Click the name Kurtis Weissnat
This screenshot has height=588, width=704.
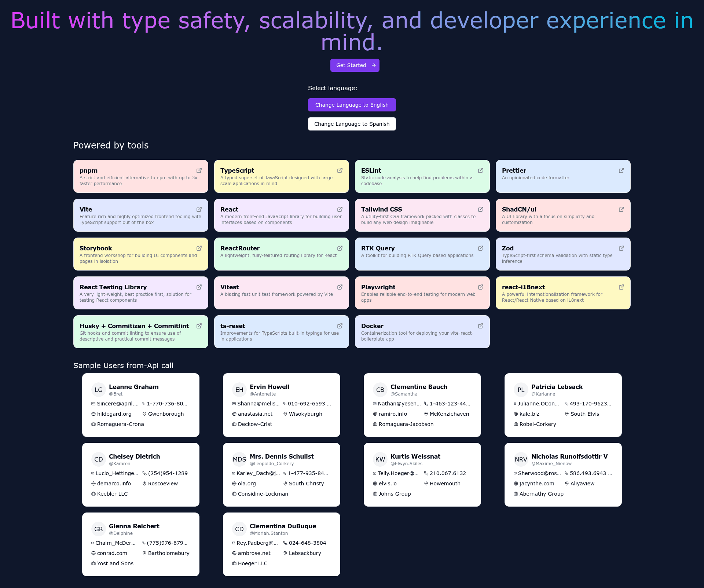[x=415, y=456]
